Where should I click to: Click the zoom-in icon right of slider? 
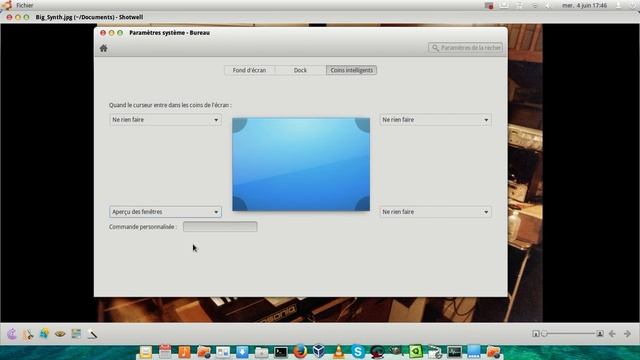tap(600, 334)
